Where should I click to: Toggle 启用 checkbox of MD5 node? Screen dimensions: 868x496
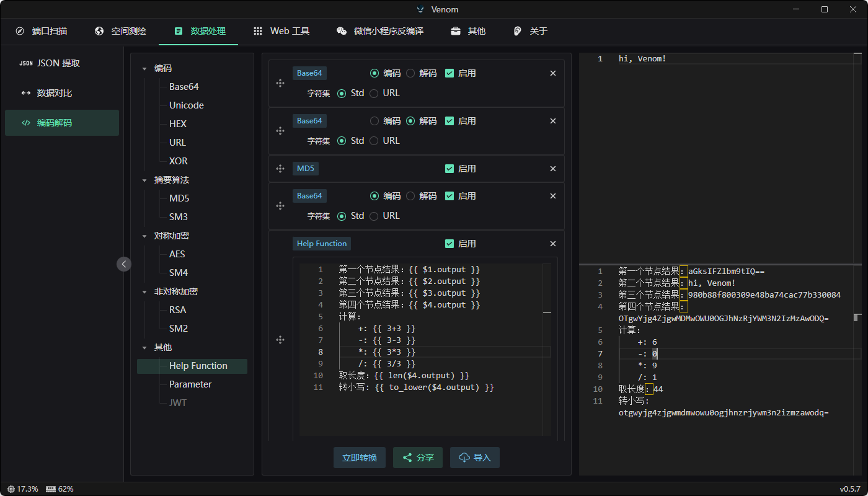[449, 169]
